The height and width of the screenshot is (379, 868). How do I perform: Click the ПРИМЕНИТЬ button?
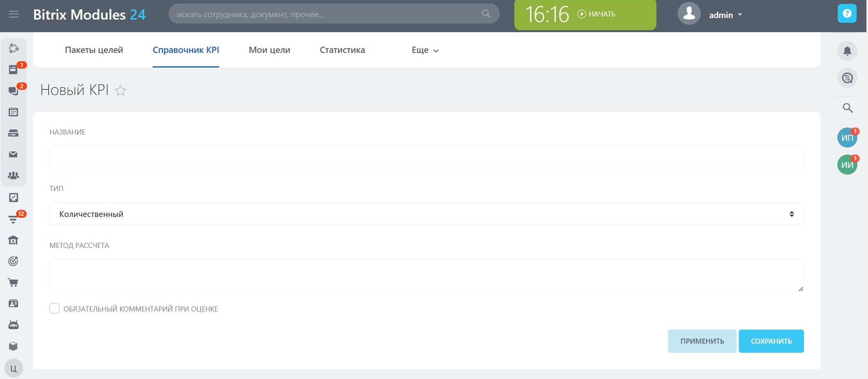702,341
